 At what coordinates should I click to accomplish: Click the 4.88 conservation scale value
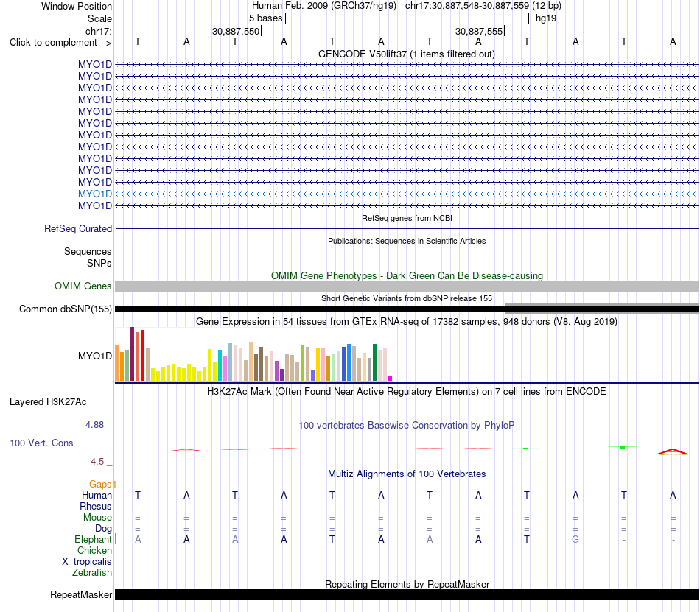pos(94,425)
